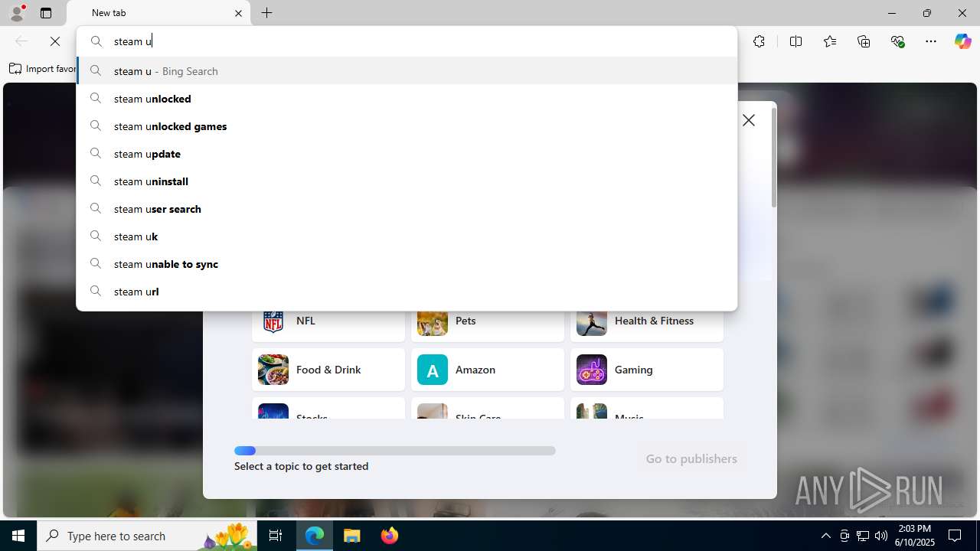Select the Health & Fitness topic card
Screen dimensions: 980x551
(647, 325)
